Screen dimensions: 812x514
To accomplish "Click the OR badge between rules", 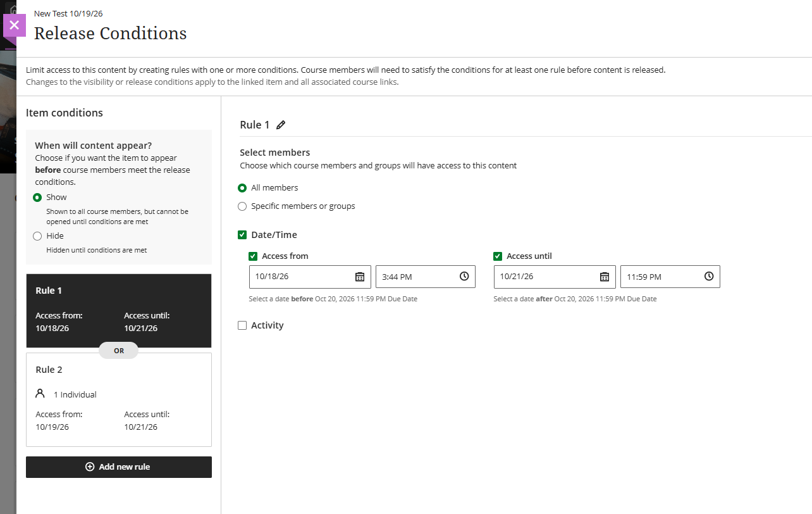I will (x=119, y=350).
